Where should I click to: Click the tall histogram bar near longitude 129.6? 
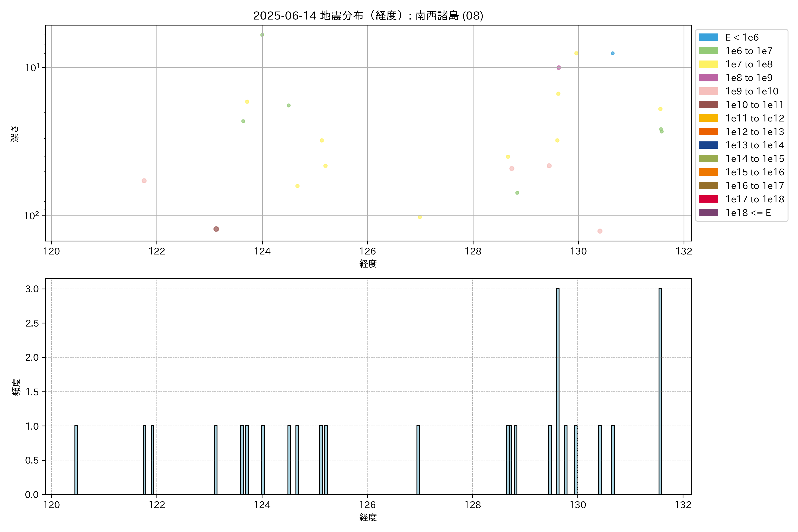(557, 390)
